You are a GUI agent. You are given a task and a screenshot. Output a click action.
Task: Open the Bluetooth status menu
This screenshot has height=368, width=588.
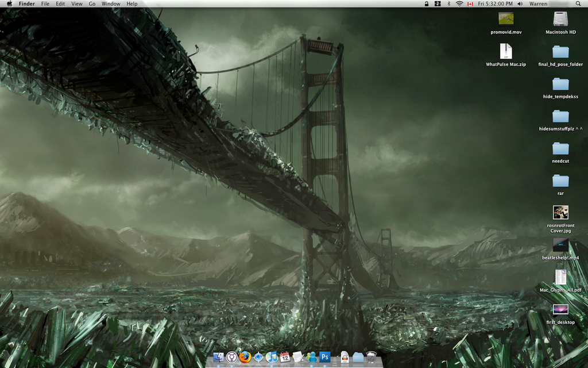tap(449, 4)
